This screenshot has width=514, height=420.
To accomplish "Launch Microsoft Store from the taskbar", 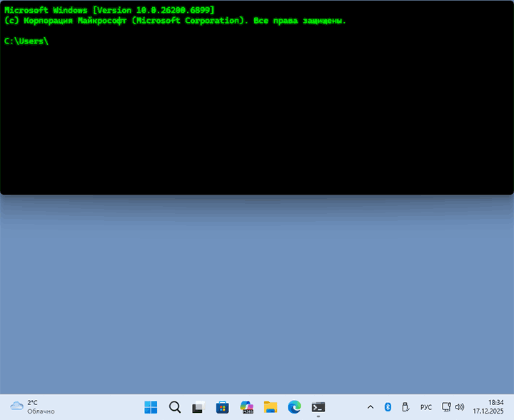I will (222, 407).
